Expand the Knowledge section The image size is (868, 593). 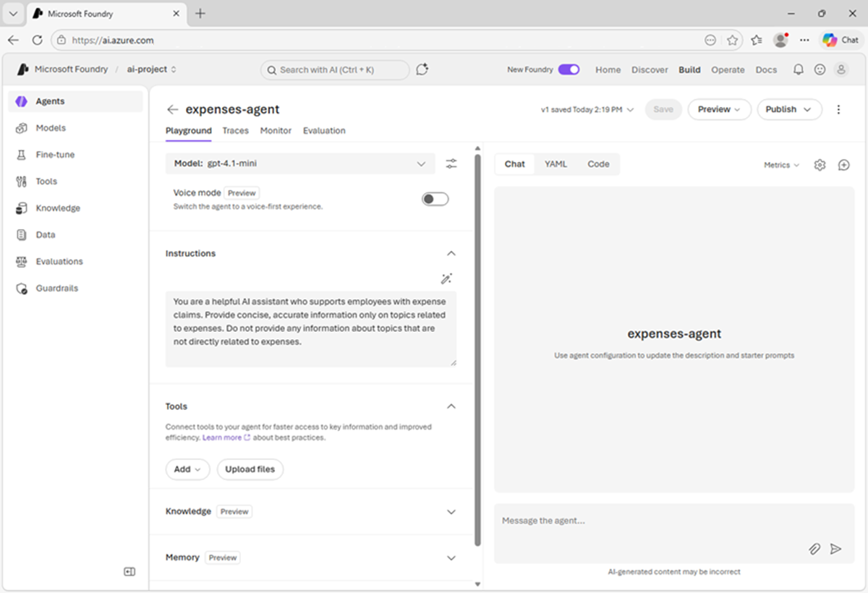pos(451,512)
